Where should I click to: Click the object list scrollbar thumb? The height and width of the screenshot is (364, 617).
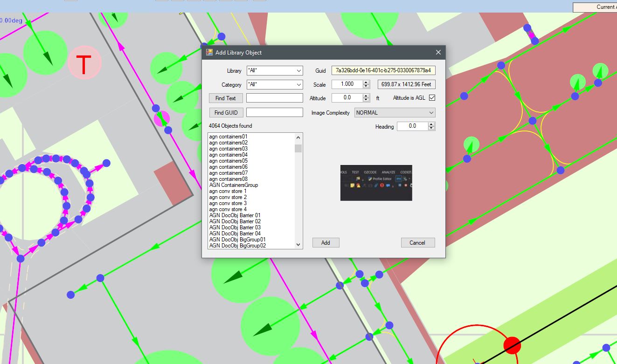[298, 148]
